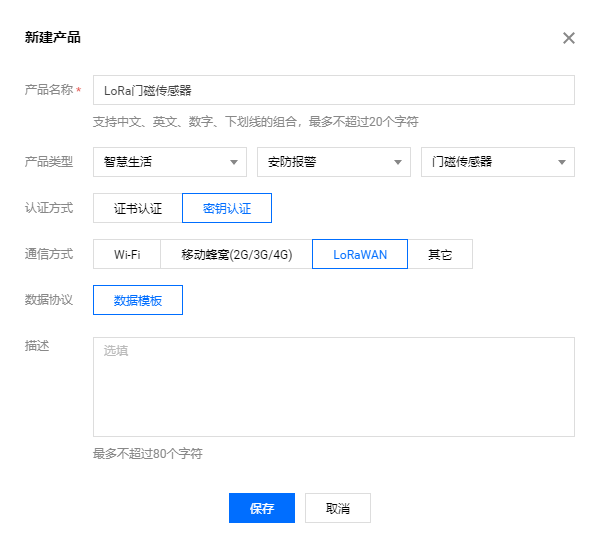
Task: Click into the 描述 text area
Action: pyautogui.click(x=333, y=387)
